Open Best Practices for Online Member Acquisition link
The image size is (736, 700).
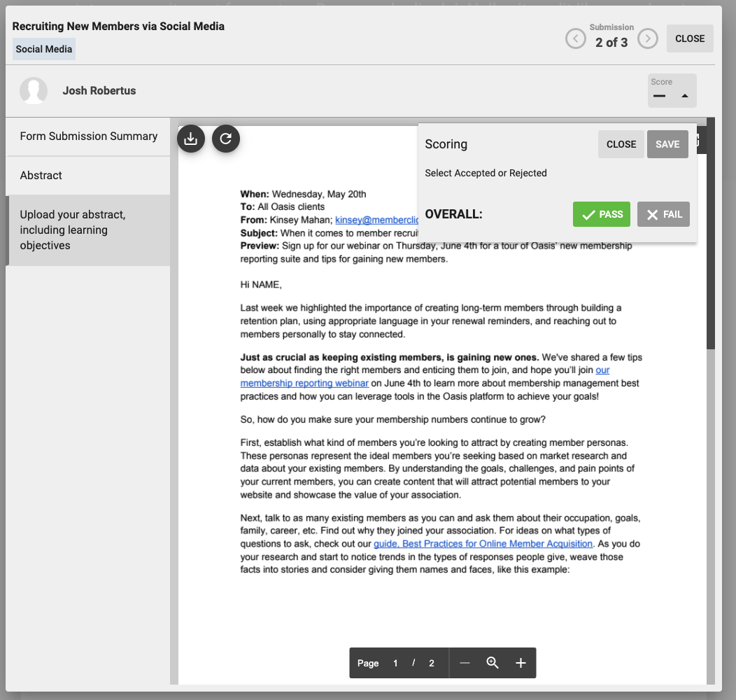tap(483, 544)
